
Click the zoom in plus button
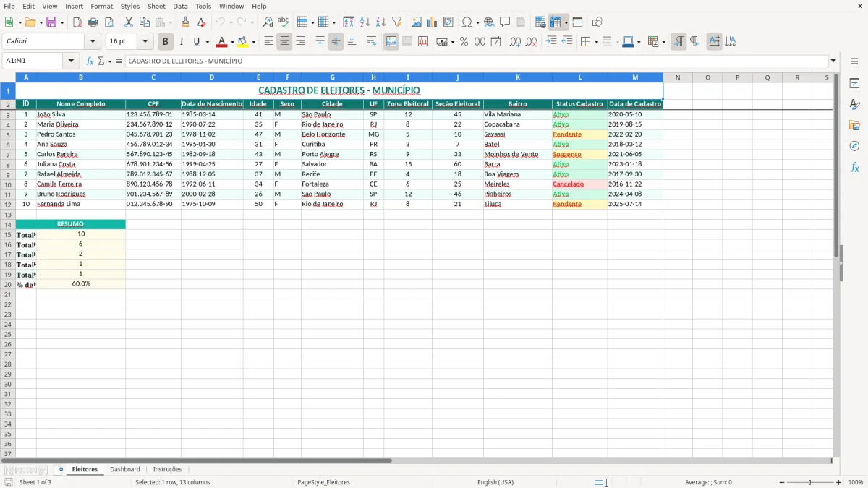(x=839, y=482)
